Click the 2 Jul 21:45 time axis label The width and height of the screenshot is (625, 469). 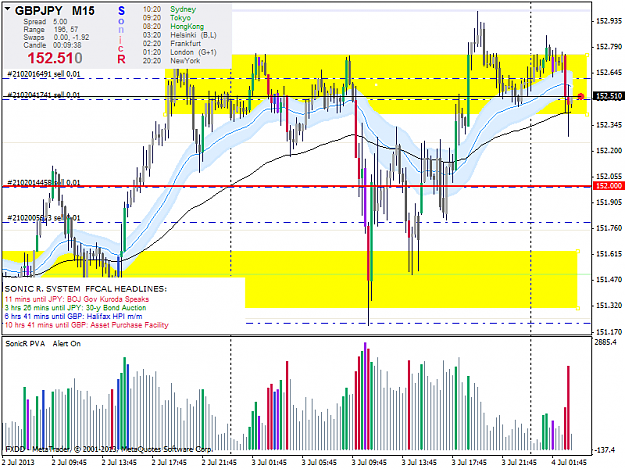(x=219, y=462)
